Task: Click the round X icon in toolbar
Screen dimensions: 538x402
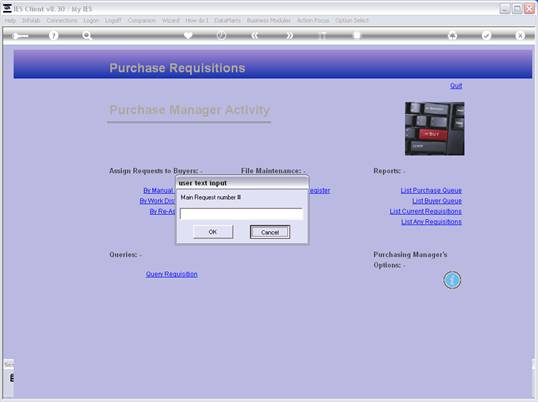Action: [520, 35]
